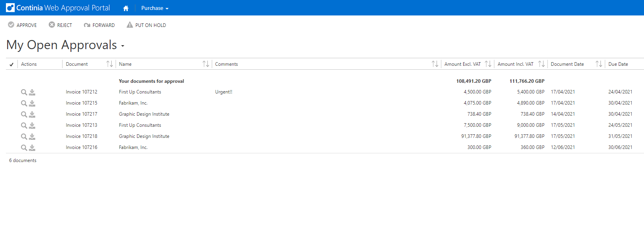Click Fabrikam, Inc. in 107215 row

pos(133,103)
